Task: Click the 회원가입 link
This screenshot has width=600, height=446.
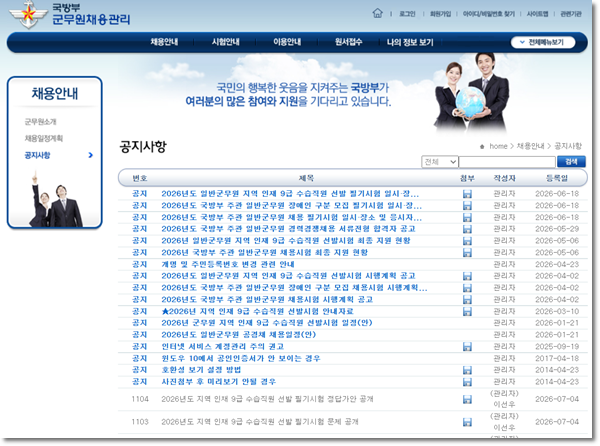Action: tap(440, 14)
